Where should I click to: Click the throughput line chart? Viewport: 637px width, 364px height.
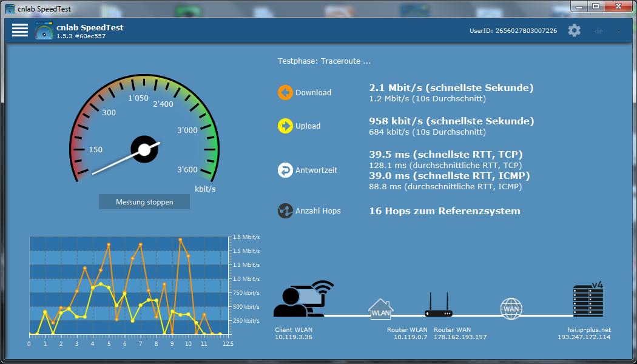click(x=129, y=286)
